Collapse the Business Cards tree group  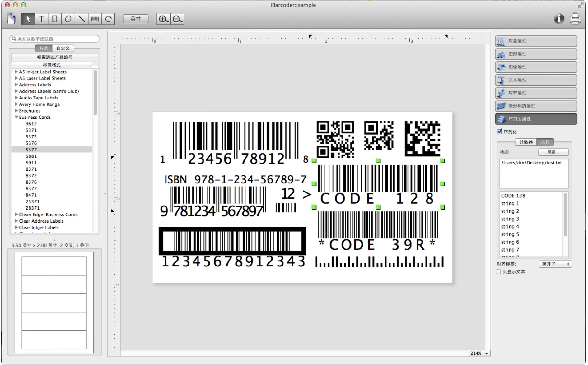[16, 117]
